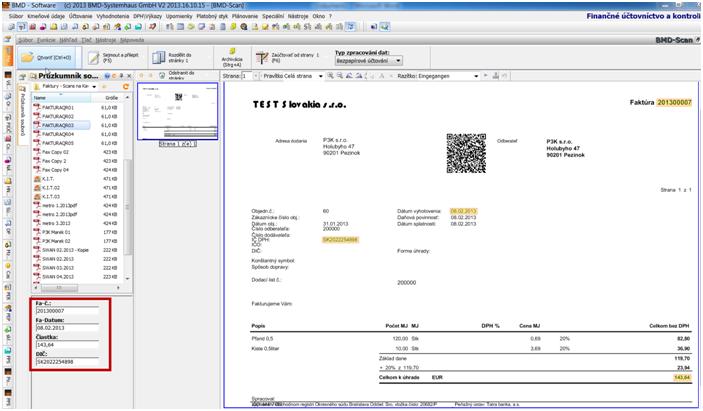703x411 pixels.
Task: Click the Otvoriť (Ctrl+O) folder button
Action: [x=47, y=57]
